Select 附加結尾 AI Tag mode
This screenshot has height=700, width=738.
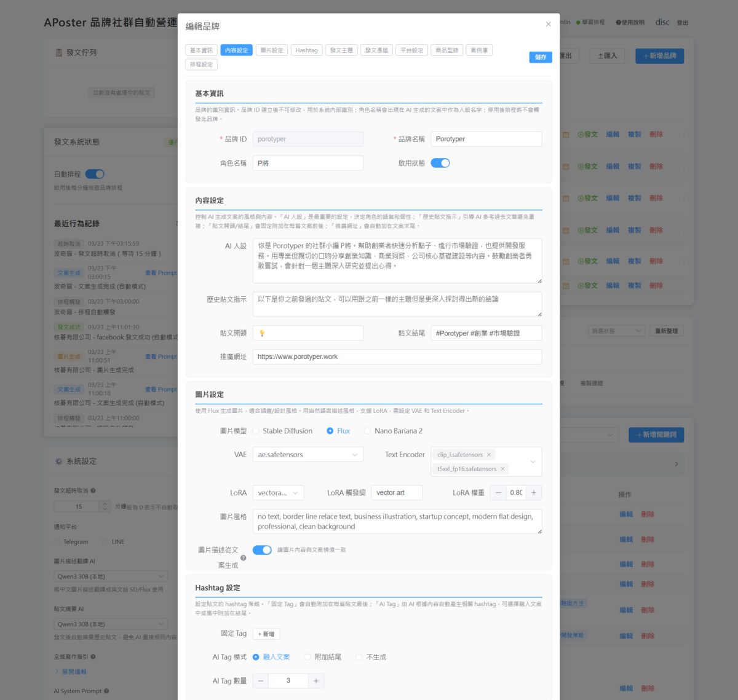tap(323, 657)
